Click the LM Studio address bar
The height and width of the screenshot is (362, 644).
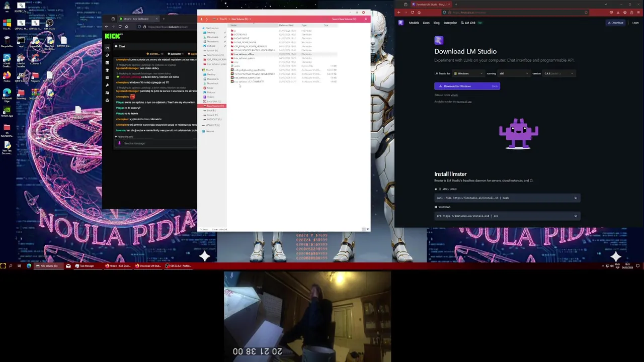[516, 13]
